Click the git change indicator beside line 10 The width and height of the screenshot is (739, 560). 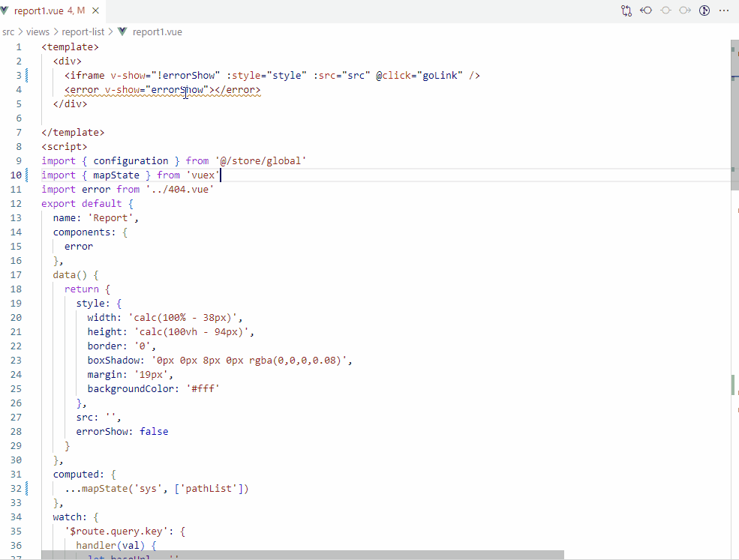[x=27, y=175]
